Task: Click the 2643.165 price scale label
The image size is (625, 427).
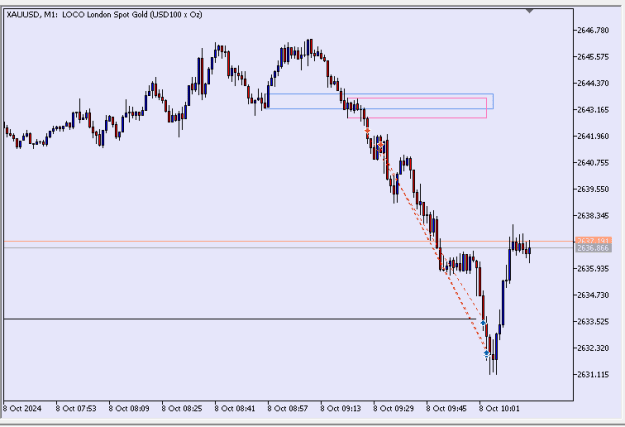Action: pyautogui.click(x=593, y=110)
